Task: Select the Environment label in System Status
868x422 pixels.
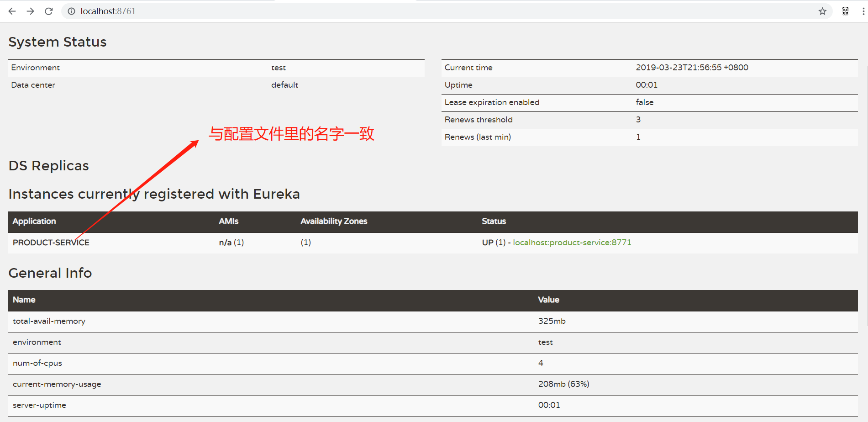Action: (36, 68)
